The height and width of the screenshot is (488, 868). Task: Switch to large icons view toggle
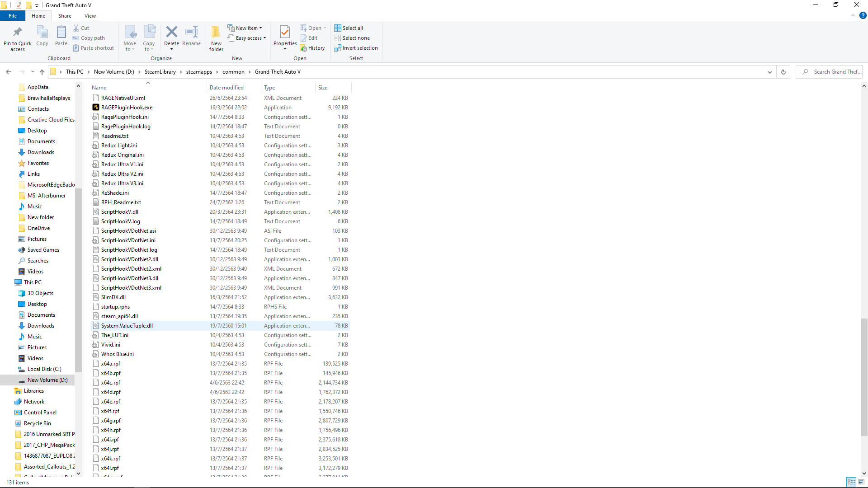(x=862, y=482)
